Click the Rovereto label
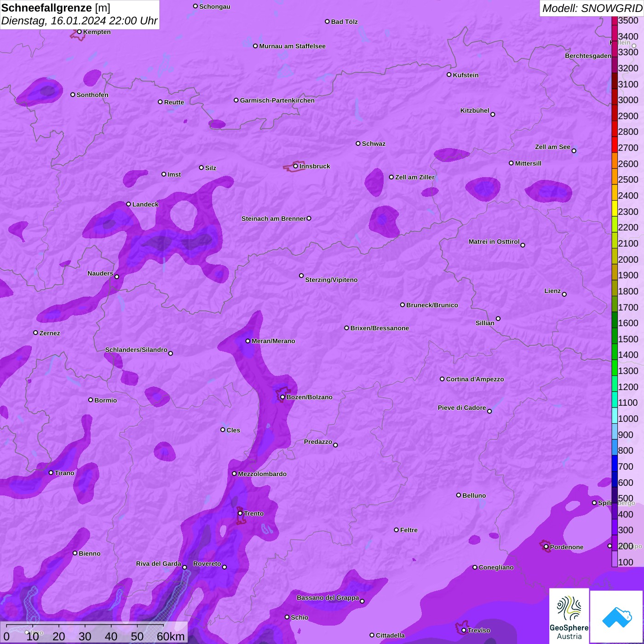This screenshot has width=644, height=644. pos(207,563)
